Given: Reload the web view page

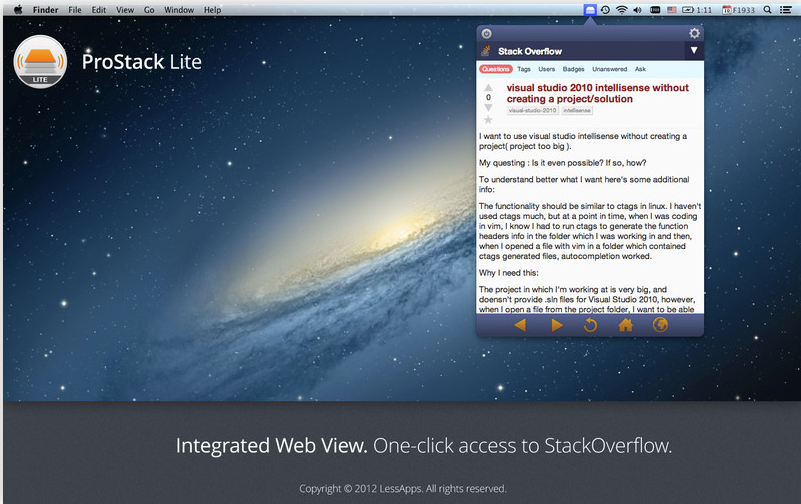Looking at the screenshot, I should (591, 325).
